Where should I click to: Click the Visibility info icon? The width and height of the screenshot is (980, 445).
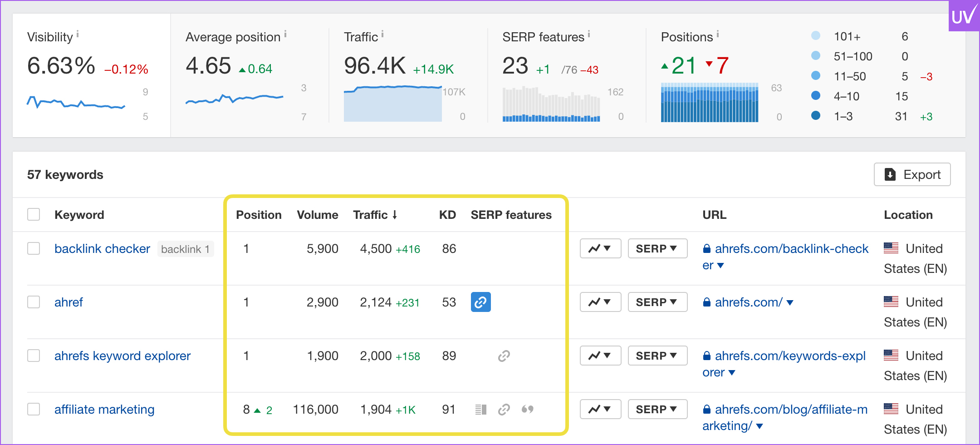[x=78, y=34]
